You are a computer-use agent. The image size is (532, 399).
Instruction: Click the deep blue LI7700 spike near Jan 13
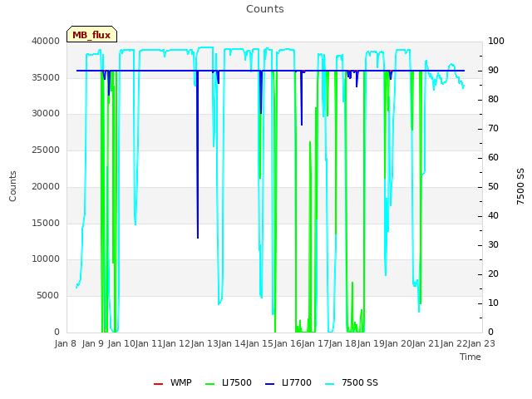tap(198, 155)
